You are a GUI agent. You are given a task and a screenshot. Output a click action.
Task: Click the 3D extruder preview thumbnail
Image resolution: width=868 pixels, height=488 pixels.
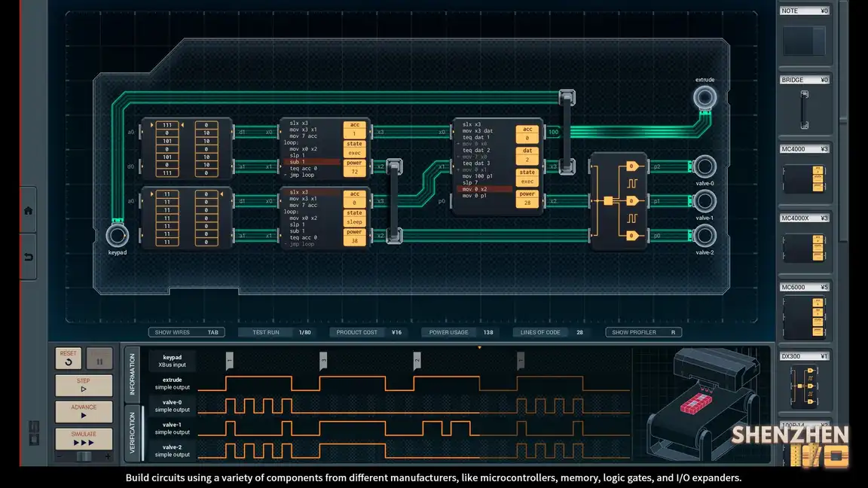(702, 404)
